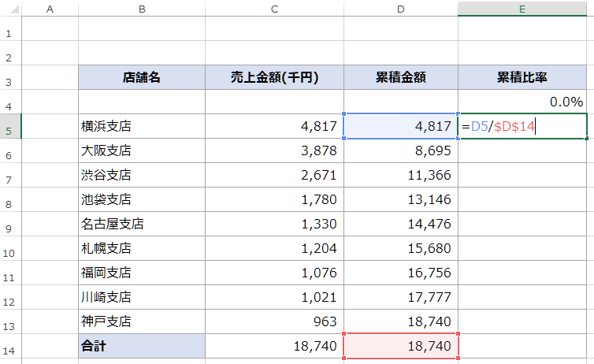Image resolution: width=594 pixels, height=364 pixels.
Task: Select the 名古屋支店 cell
Action: [142, 224]
